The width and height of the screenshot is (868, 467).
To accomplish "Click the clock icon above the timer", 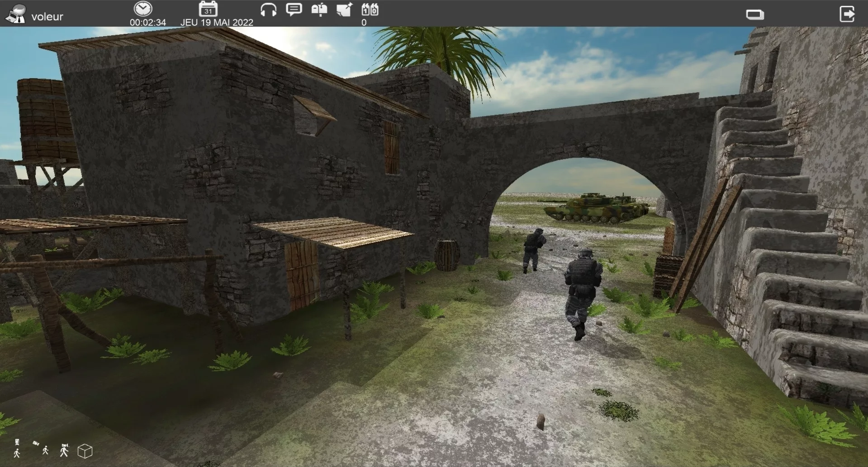I will click(143, 9).
